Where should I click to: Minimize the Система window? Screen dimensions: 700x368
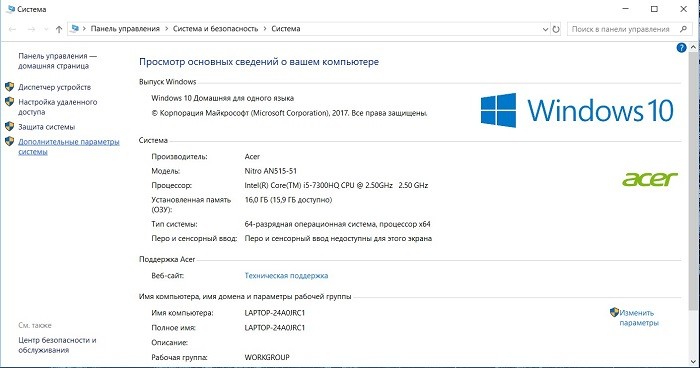point(625,9)
